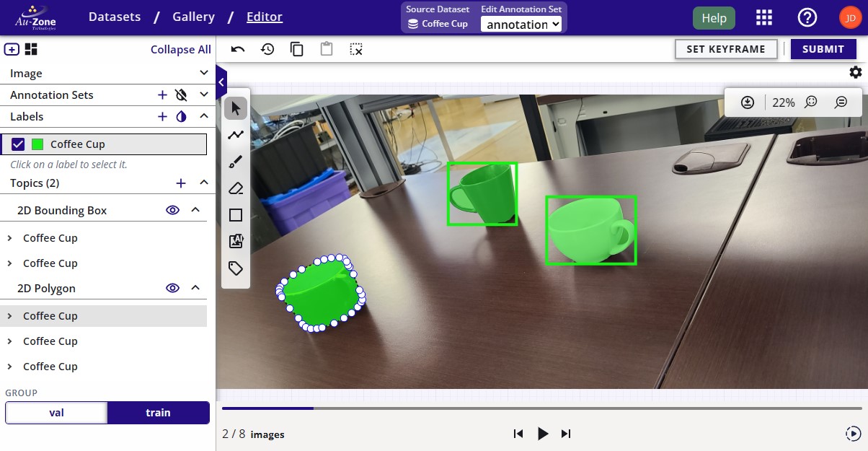Image resolution: width=868 pixels, height=451 pixels.
Task: Collapse the Labels section
Action: 204,116
